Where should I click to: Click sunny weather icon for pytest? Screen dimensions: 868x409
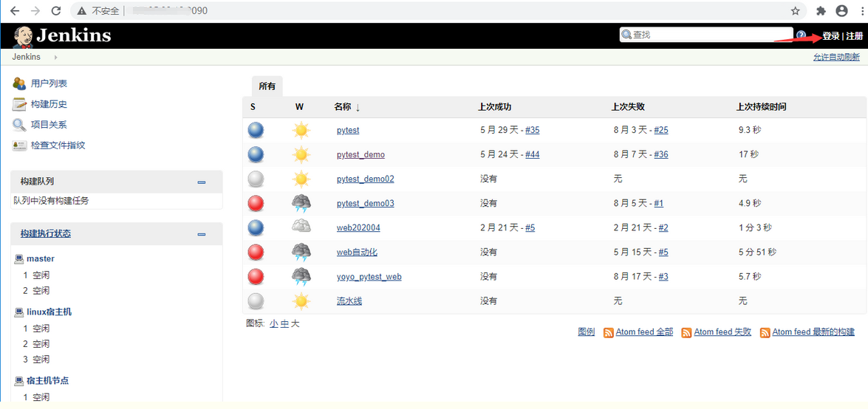301,130
